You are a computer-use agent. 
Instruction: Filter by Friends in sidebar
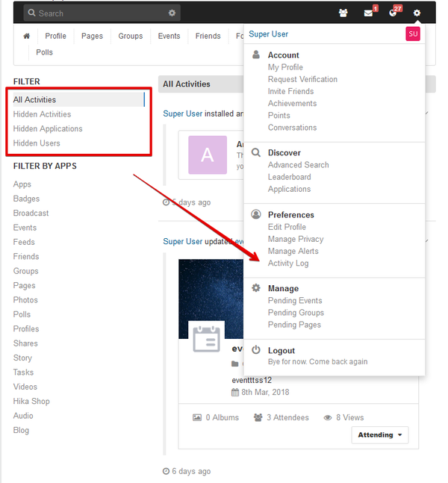(x=26, y=257)
